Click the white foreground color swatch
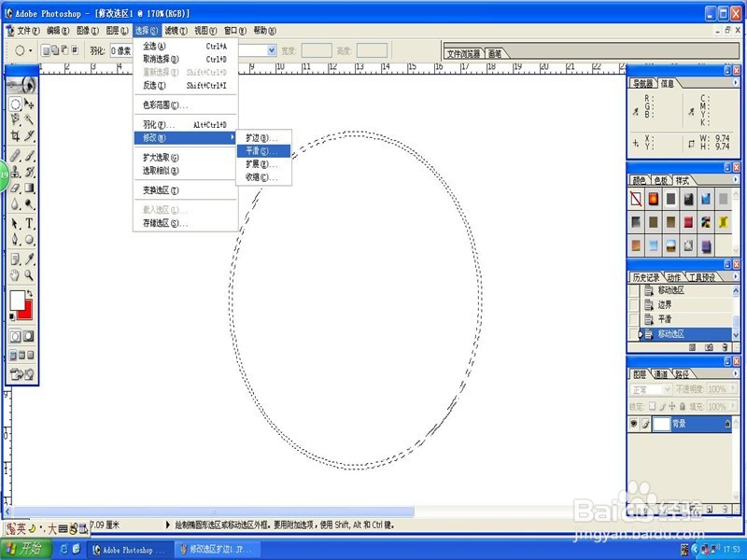This screenshot has width=747, height=560. pos(17,301)
